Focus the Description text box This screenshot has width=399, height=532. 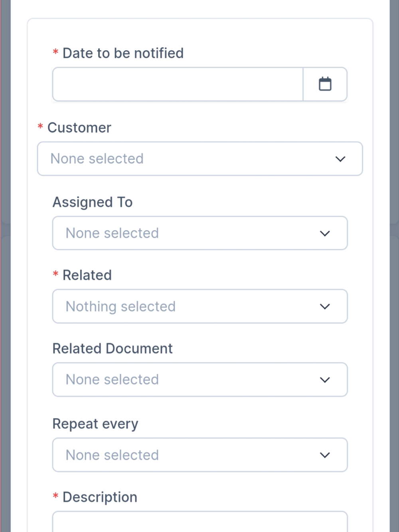(x=199, y=522)
